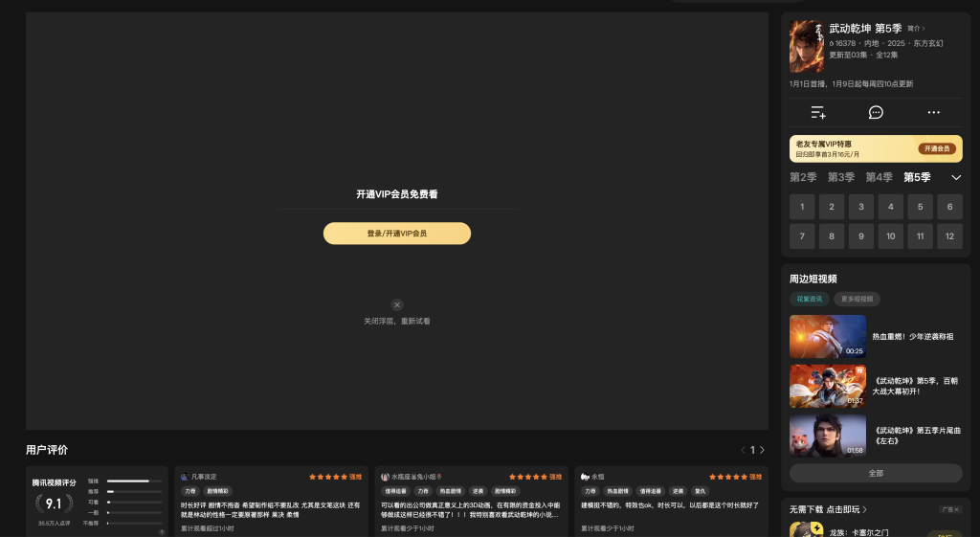Open the 00:25 short video thumbnail
980x537 pixels.
[828, 336]
